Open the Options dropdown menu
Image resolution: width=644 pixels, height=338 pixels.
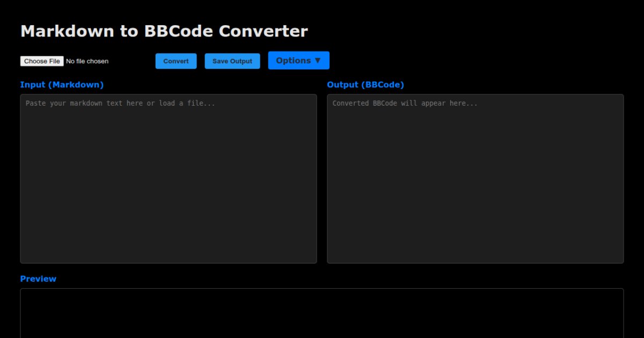pos(298,61)
